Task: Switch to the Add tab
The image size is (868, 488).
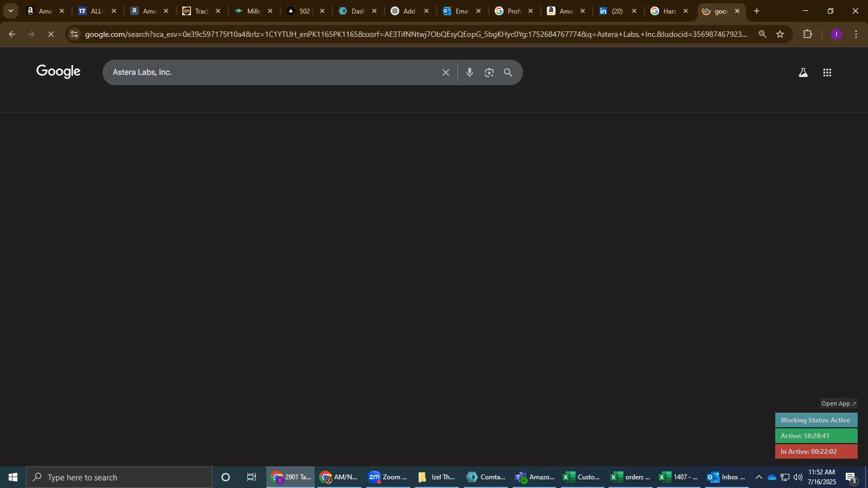Action: point(409,11)
